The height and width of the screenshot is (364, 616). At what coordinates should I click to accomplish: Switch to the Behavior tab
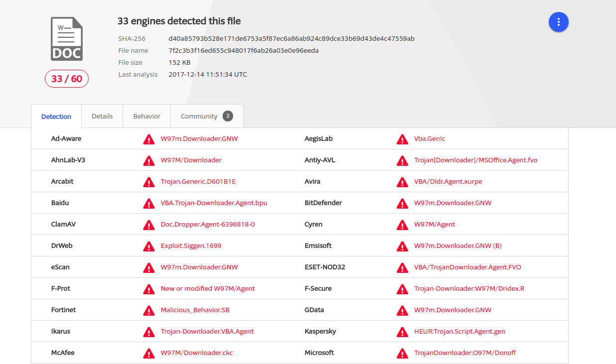[147, 116]
